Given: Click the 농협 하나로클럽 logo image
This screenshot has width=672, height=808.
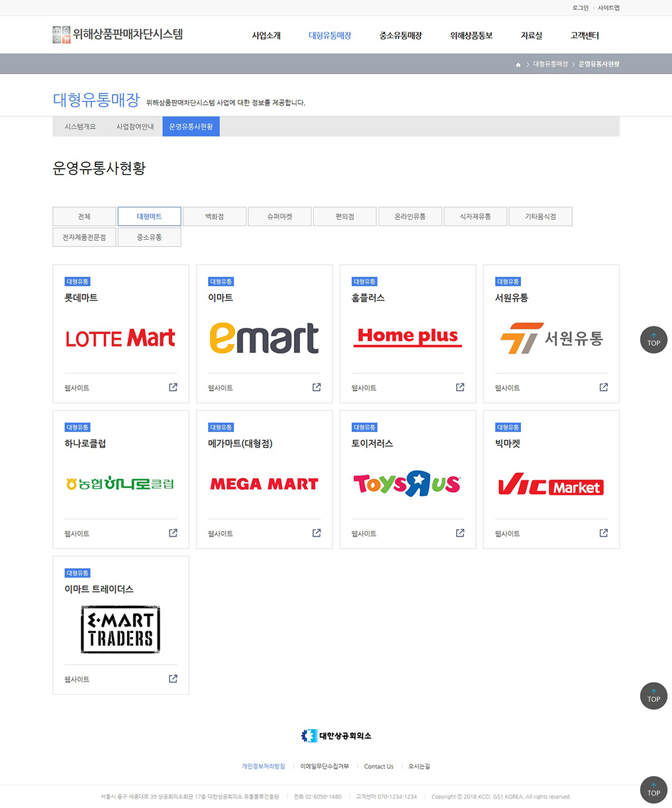Looking at the screenshot, I should click(x=120, y=483).
